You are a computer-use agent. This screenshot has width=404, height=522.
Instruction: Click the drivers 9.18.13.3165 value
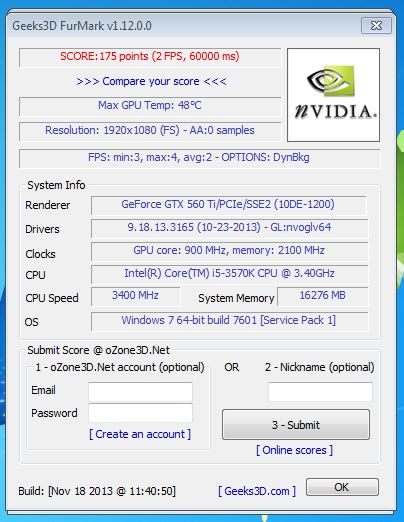(x=229, y=228)
